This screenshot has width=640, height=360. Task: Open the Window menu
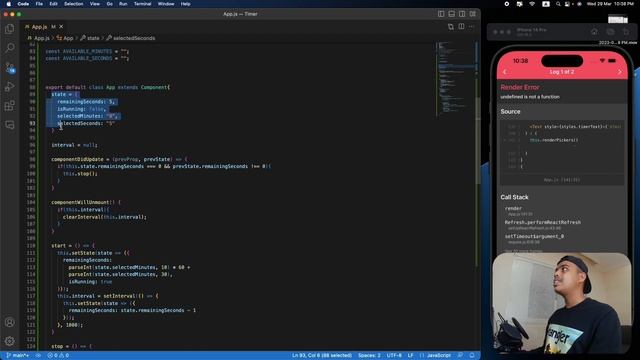(166, 4)
